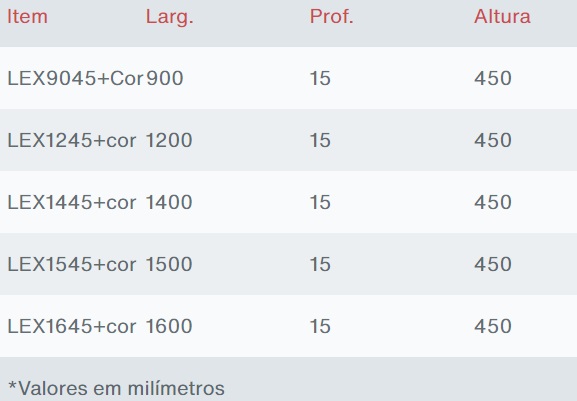
Task: Select the LEX1245+cor item cell
Action: pos(72,140)
